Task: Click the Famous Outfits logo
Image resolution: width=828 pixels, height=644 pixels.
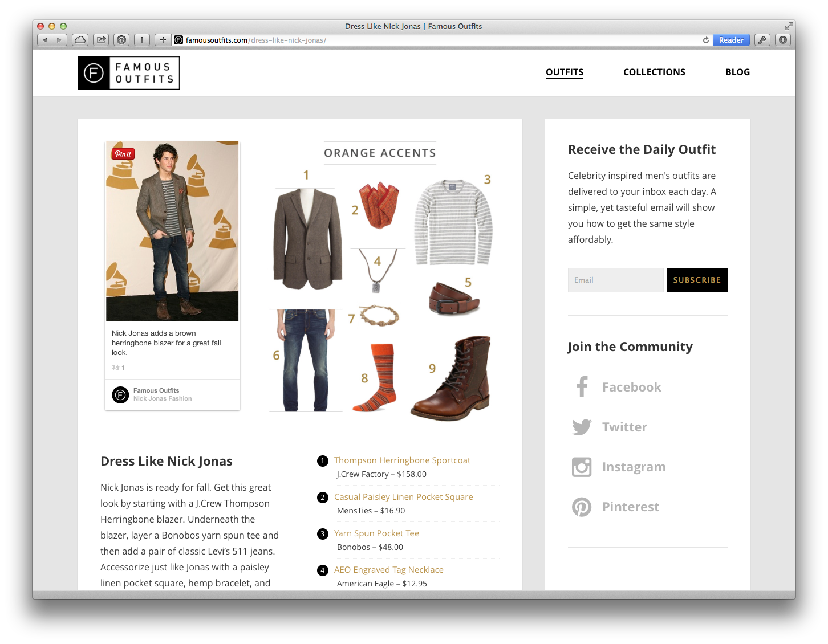Action: pos(129,73)
